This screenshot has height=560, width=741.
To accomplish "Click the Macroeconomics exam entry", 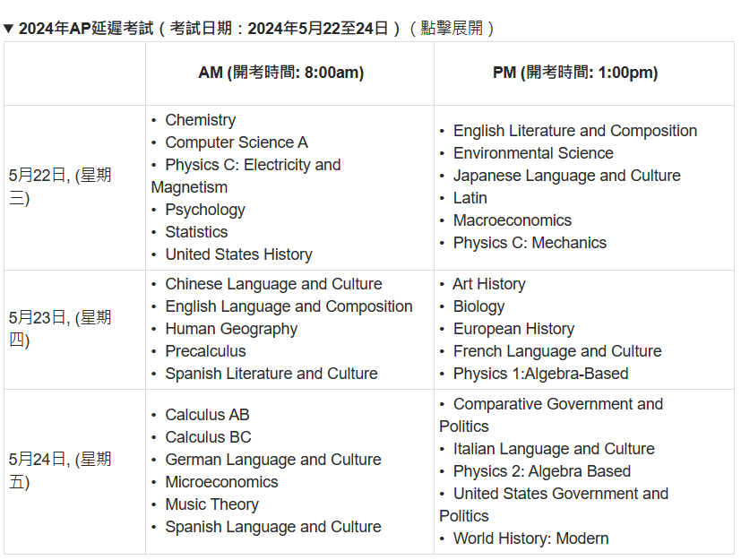I will [x=513, y=220].
